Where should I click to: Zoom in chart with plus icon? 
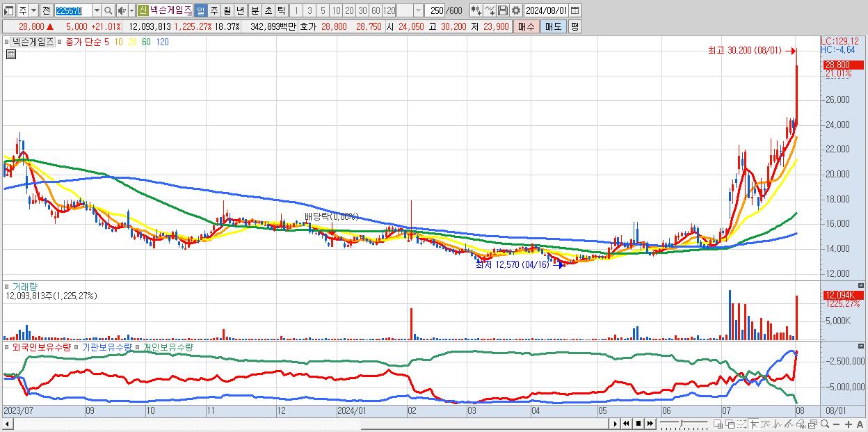(x=849, y=424)
